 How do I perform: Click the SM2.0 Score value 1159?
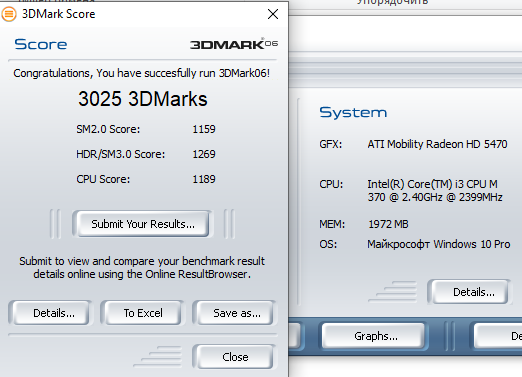(x=204, y=129)
